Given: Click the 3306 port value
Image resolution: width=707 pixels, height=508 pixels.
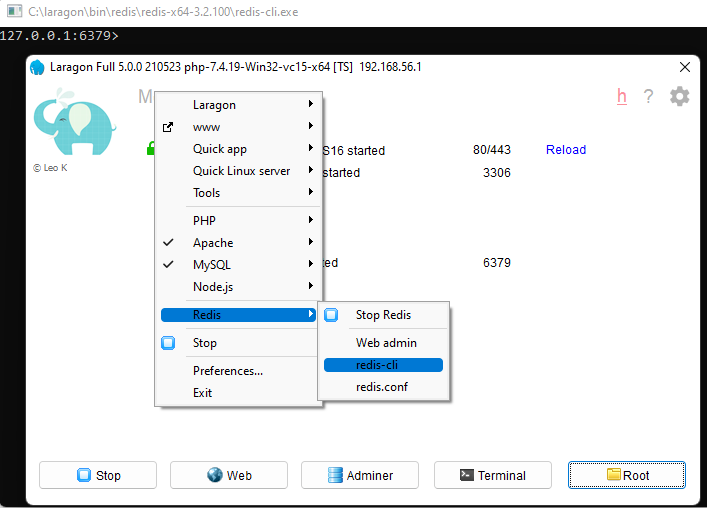Looking at the screenshot, I should click(x=497, y=173).
